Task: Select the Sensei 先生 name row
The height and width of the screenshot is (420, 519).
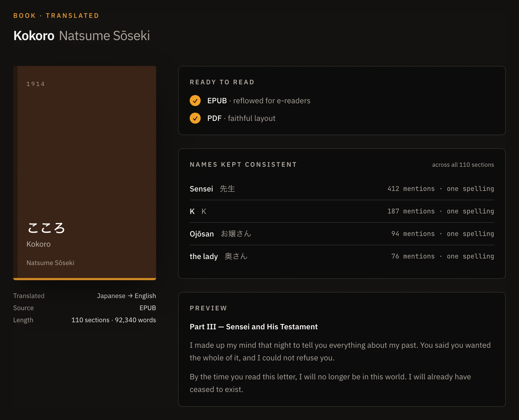Action: [342, 189]
